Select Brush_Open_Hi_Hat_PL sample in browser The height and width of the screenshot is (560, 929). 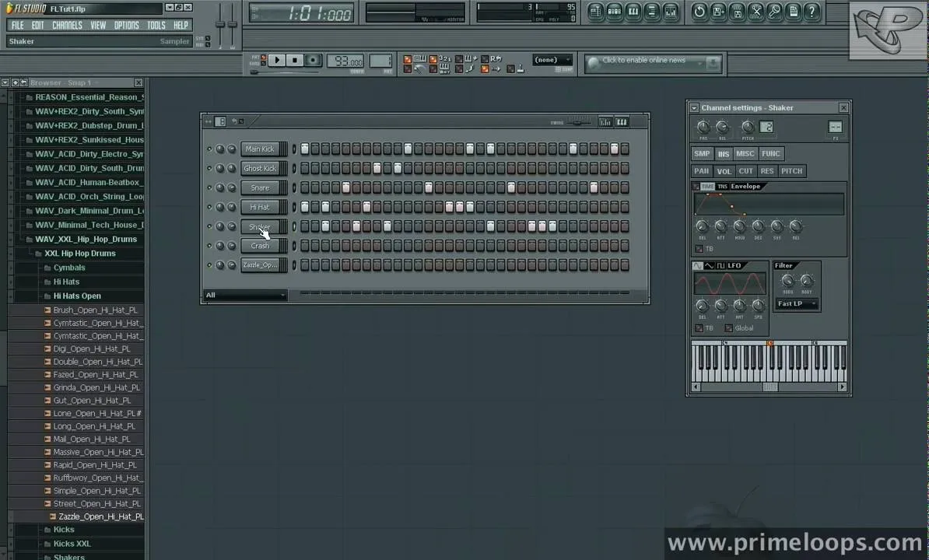click(x=95, y=310)
